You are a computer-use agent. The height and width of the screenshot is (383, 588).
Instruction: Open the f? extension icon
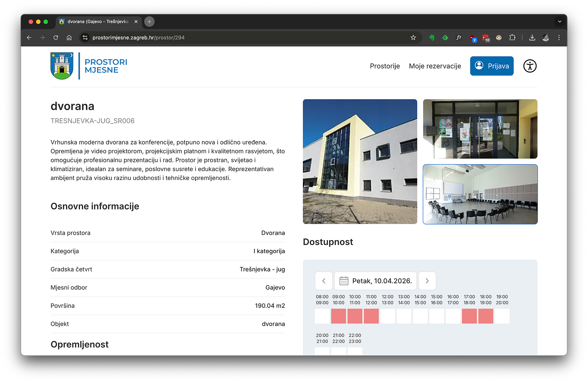pos(459,38)
